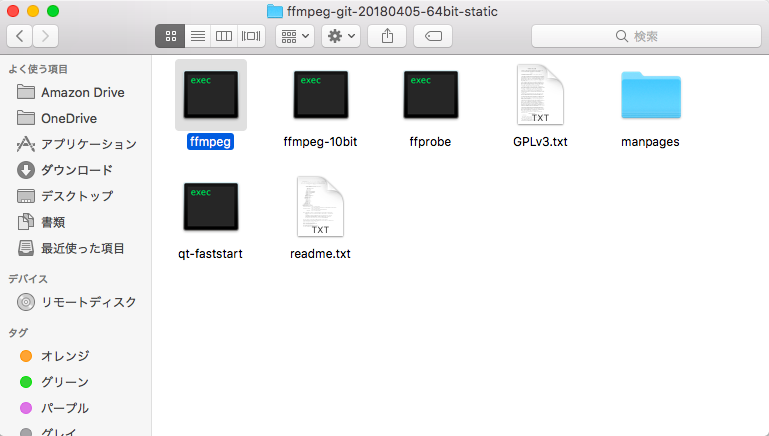Select the manpages folder icon

(x=651, y=95)
